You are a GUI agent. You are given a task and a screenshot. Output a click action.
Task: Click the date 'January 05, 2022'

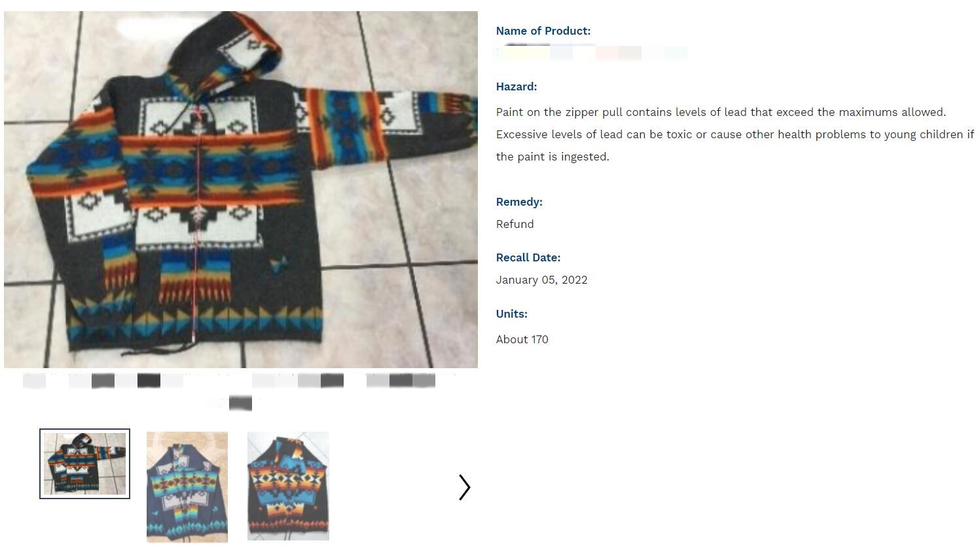pos(542,280)
